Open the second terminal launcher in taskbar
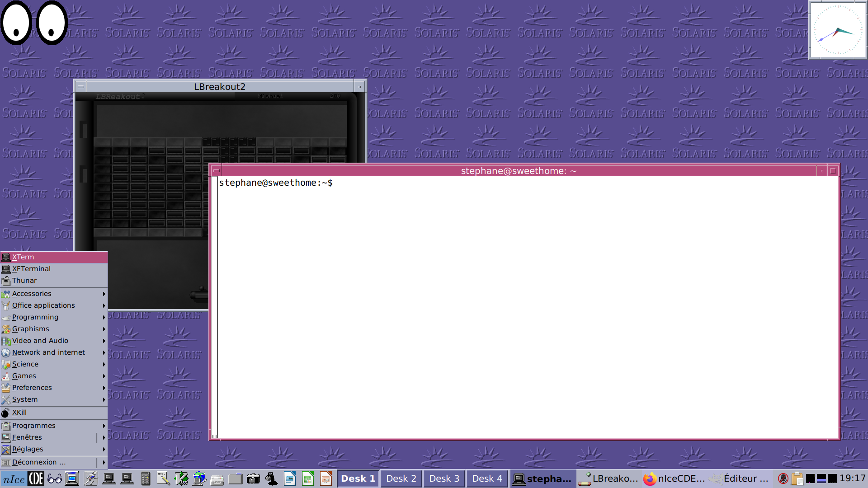 (127, 479)
